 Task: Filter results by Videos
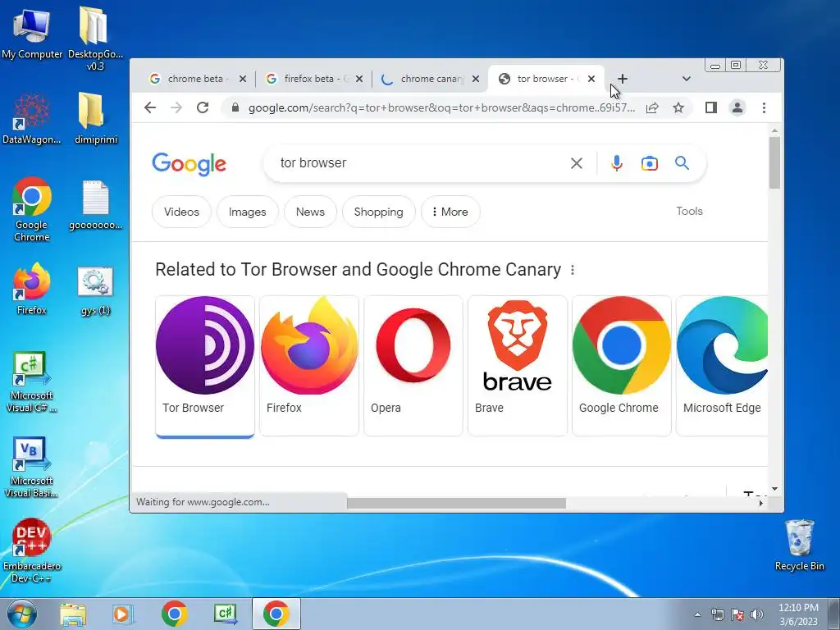(x=181, y=212)
